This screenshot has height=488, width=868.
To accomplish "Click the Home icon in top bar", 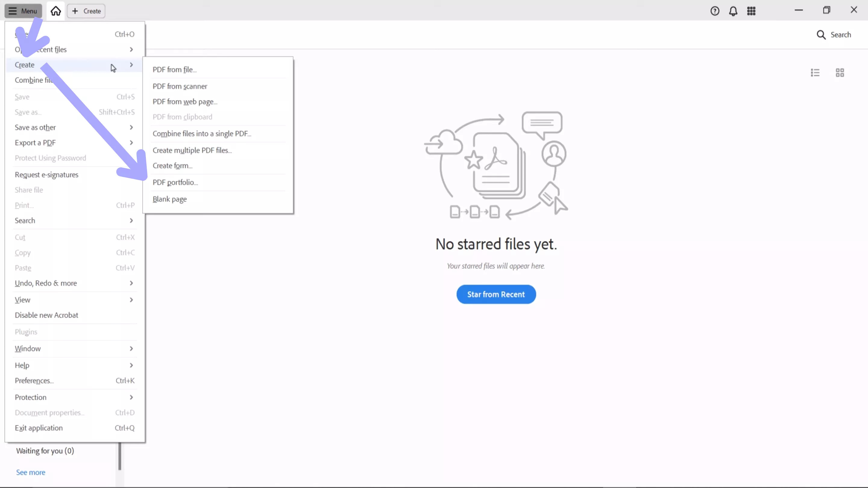I will click(x=55, y=11).
